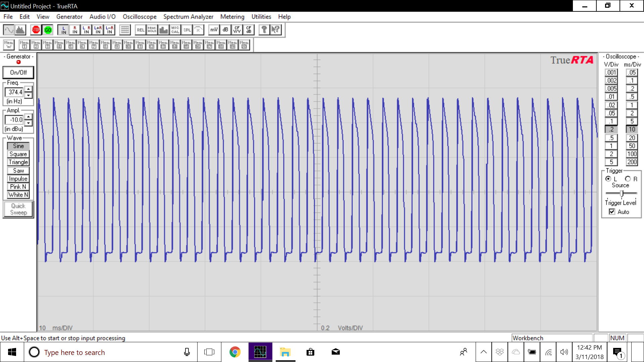Open the Utilities menu
The width and height of the screenshot is (644, 362).
[x=261, y=17]
